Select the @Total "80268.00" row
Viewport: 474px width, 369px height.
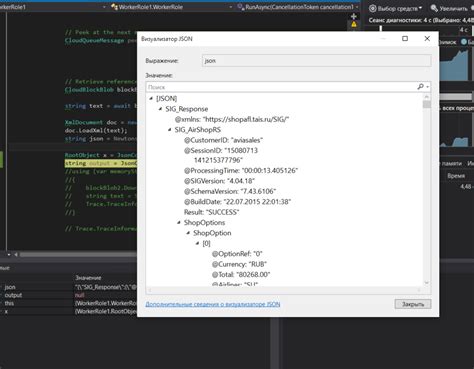click(x=241, y=274)
